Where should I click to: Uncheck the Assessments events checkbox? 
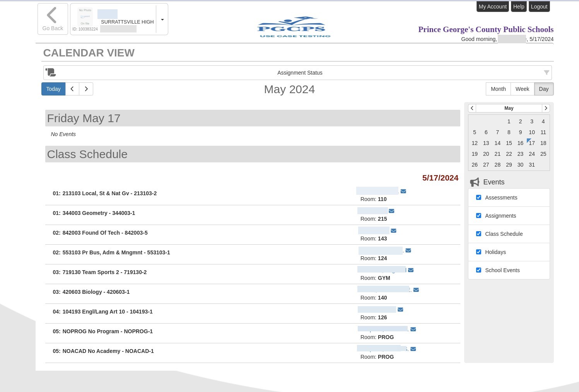pyautogui.click(x=478, y=198)
